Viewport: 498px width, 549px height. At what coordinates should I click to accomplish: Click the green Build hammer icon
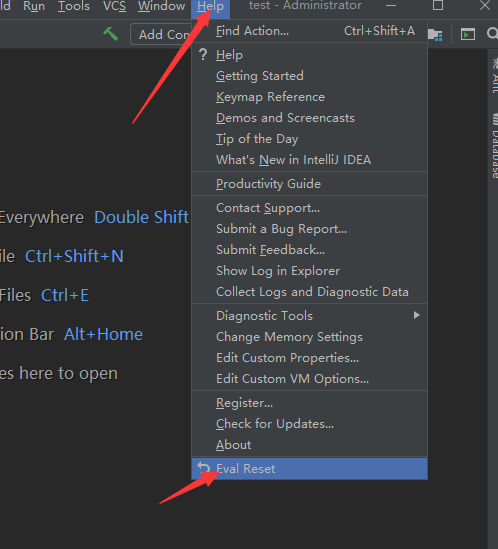pyautogui.click(x=111, y=34)
